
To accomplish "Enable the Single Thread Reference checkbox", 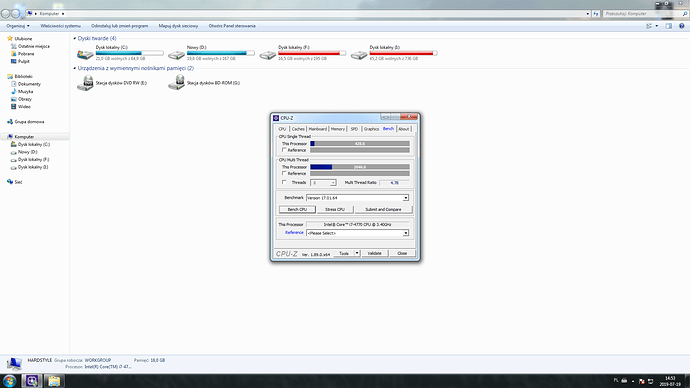I will click(284, 150).
